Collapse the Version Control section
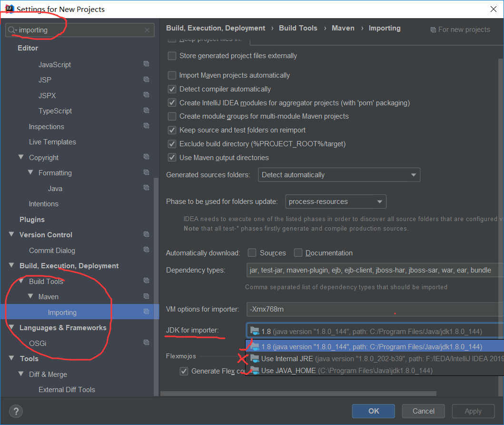 11,234
